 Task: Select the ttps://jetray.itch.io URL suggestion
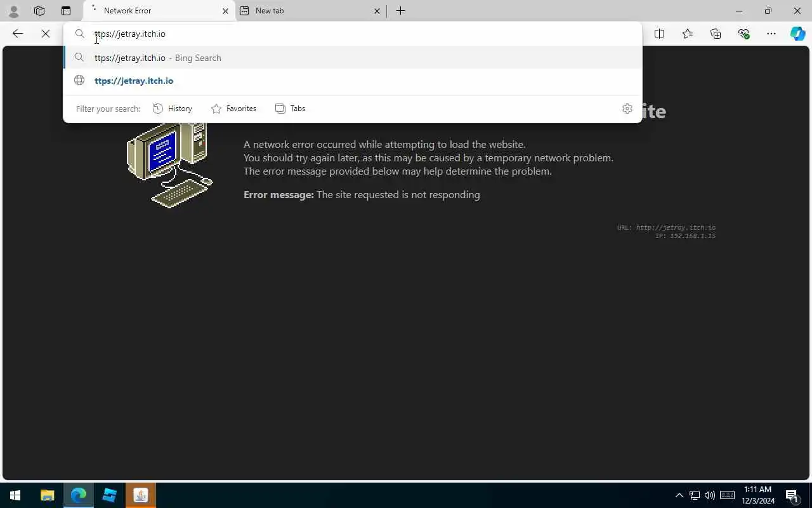[x=353, y=81]
